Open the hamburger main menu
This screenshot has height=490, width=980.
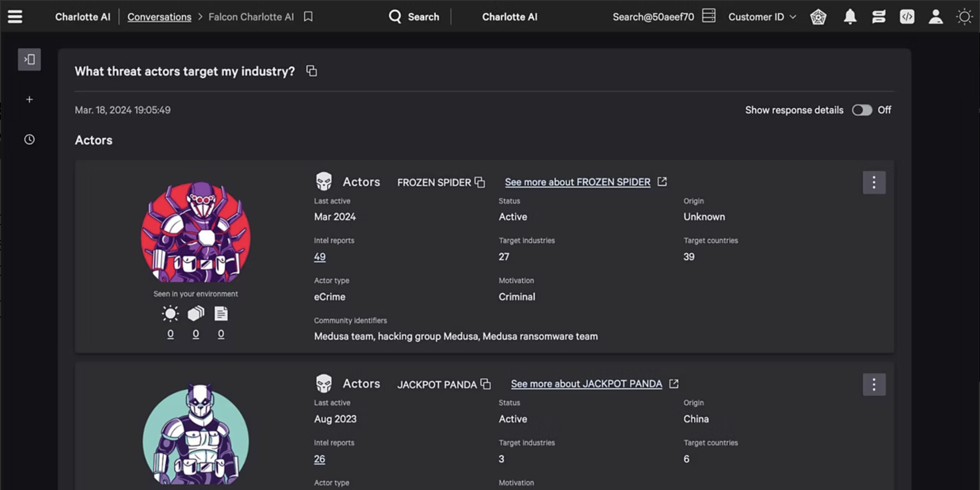click(x=15, y=17)
